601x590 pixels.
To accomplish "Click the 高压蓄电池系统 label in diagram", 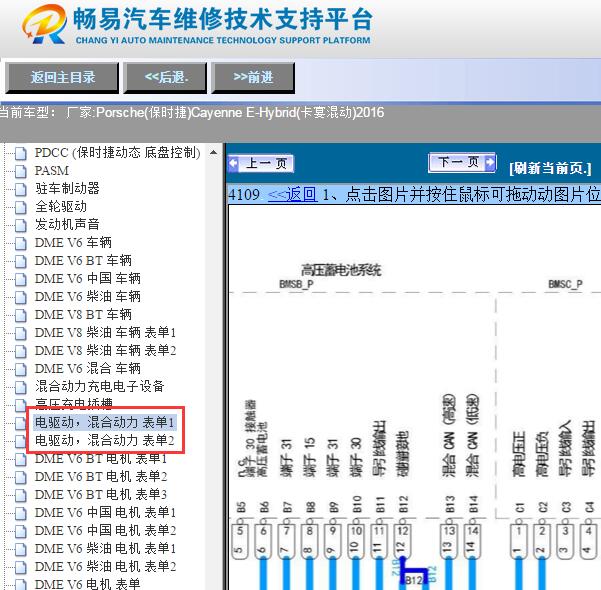I will click(341, 270).
